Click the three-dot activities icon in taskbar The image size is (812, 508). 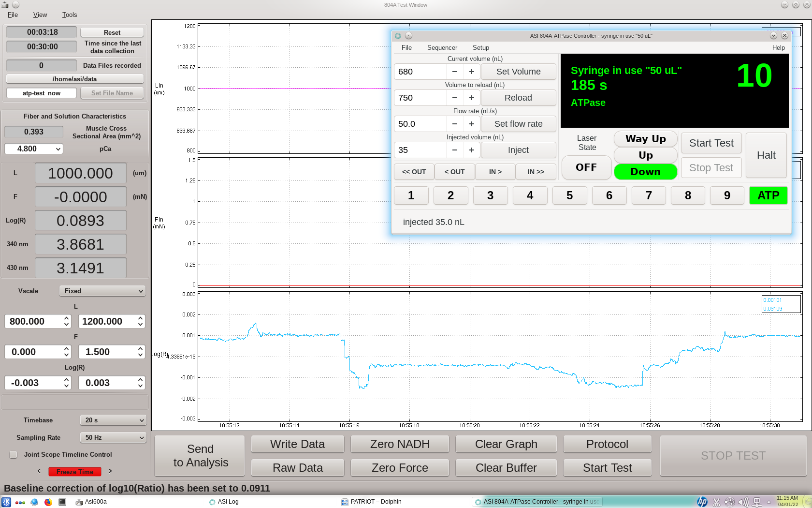(x=20, y=502)
